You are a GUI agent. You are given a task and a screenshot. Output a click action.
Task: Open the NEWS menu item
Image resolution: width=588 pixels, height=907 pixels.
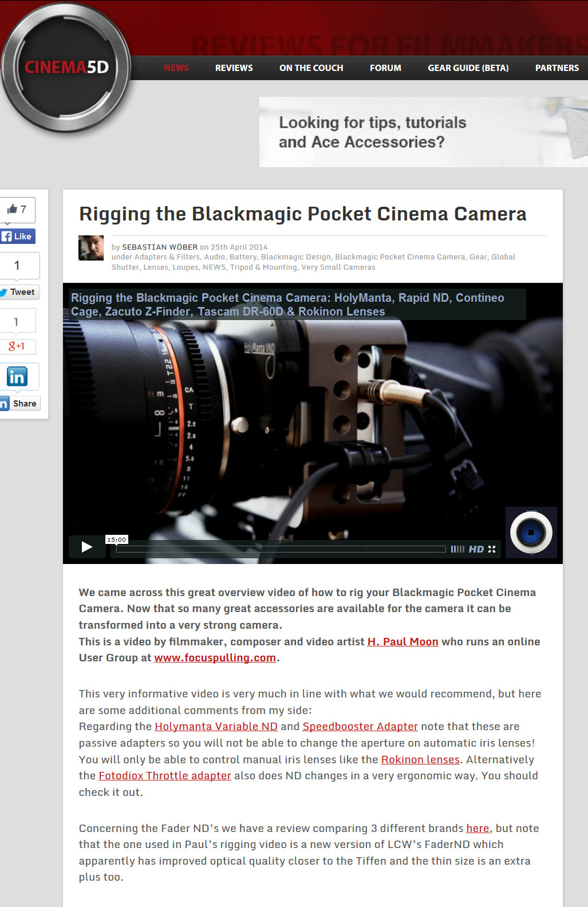pyautogui.click(x=176, y=68)
